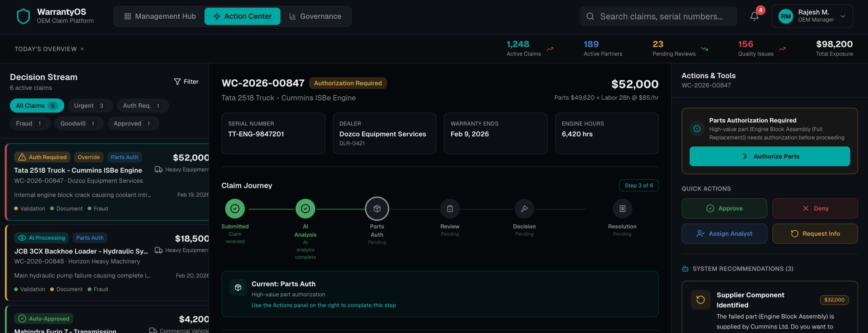Click the Authorize Parts button
This screenshot has width=868, height=333.
(770, 156)
